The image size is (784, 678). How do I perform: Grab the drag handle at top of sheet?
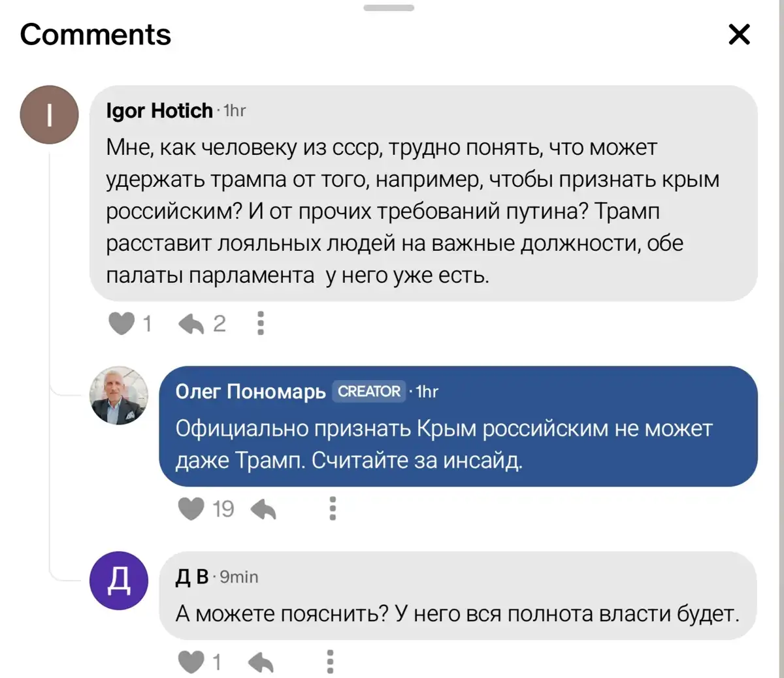389,8
